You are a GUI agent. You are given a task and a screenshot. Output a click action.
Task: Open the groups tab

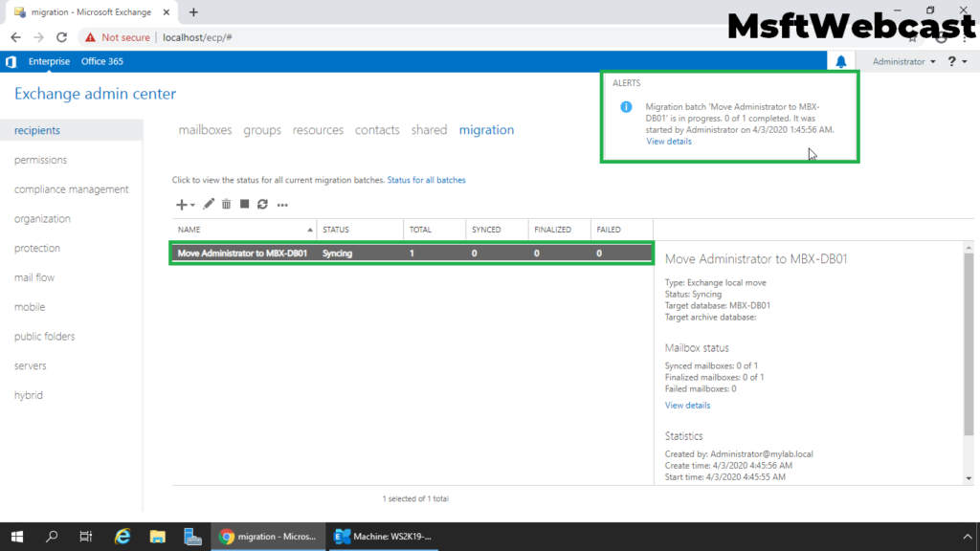click(262, 130)
